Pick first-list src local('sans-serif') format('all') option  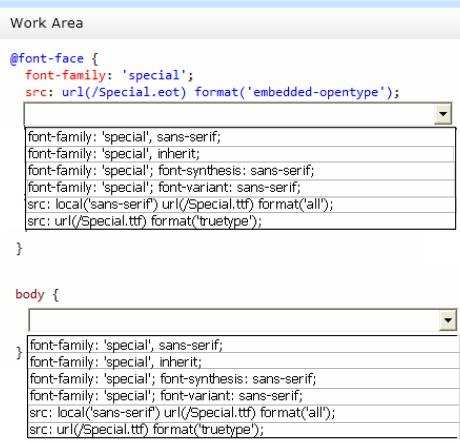240,204
